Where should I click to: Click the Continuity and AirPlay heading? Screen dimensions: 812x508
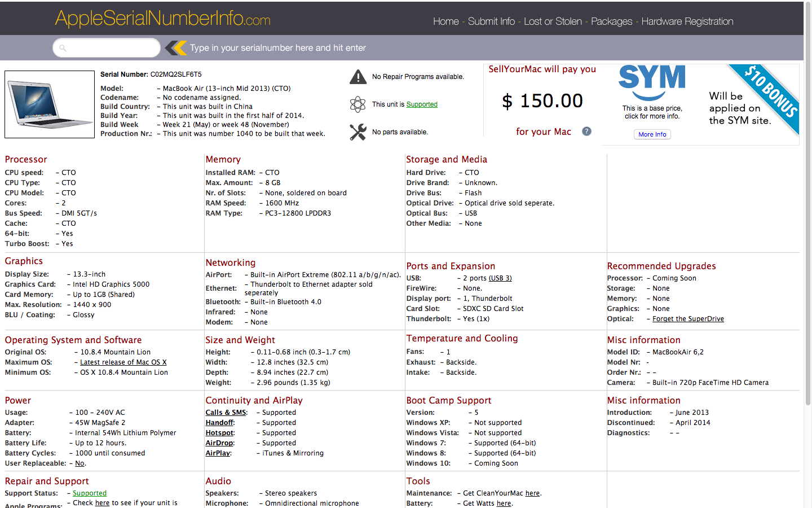pos(254,401)
